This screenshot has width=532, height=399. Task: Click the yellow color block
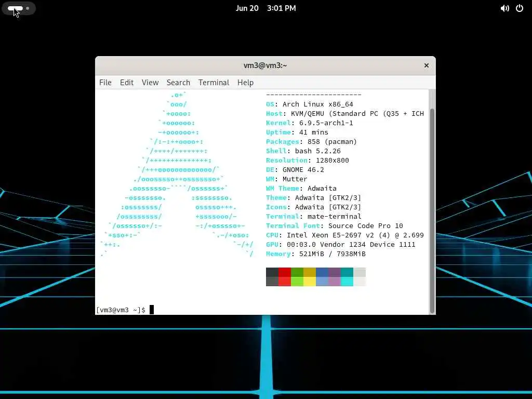310,277
